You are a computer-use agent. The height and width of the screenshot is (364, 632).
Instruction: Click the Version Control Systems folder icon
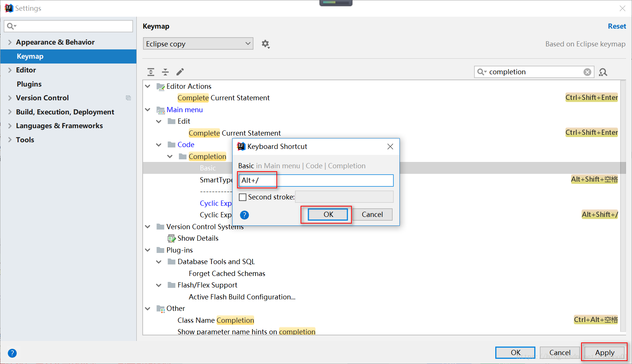click(161, 227)
